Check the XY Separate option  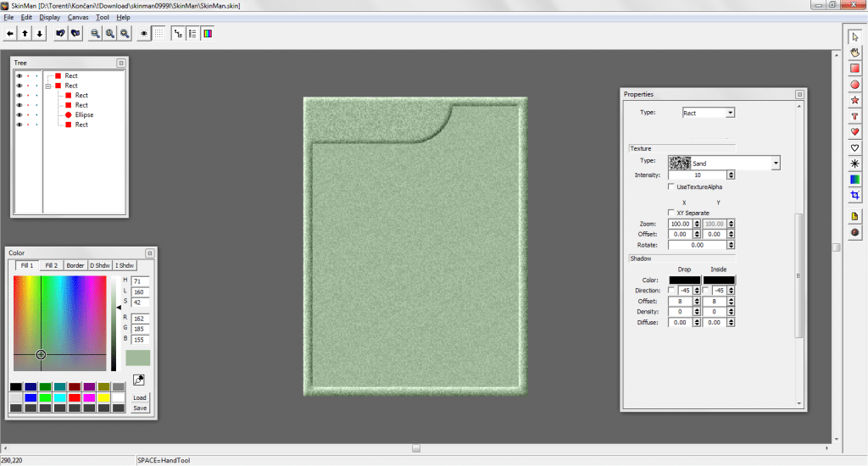pyautogui.click(x=671, y=213)
